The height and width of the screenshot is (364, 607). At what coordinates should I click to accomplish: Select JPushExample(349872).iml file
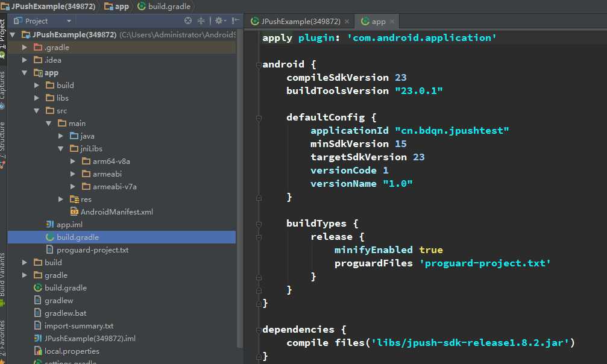(x=90, y=339)
